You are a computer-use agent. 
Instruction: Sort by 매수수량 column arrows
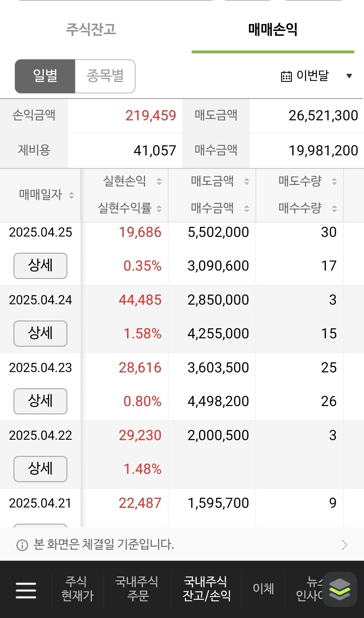pos(334,209)
